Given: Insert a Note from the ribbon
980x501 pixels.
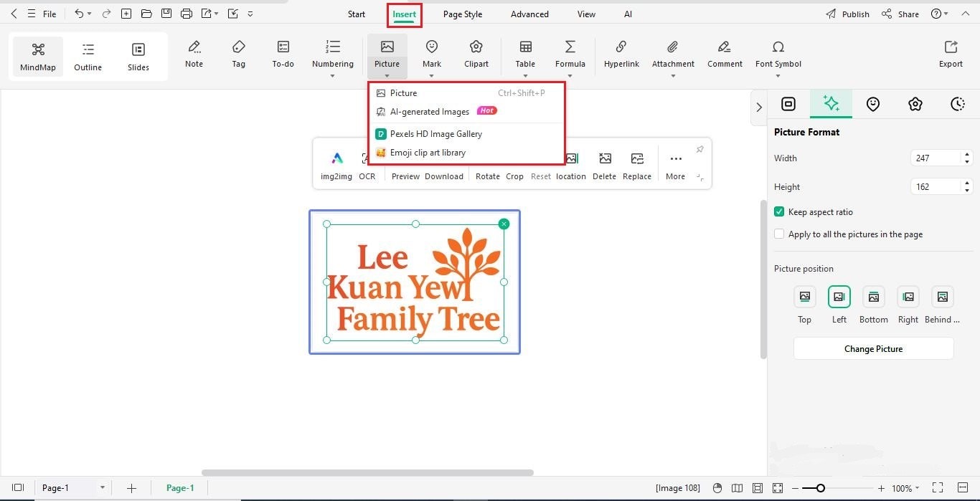Looking at the screenshot, I should [194, 54].
